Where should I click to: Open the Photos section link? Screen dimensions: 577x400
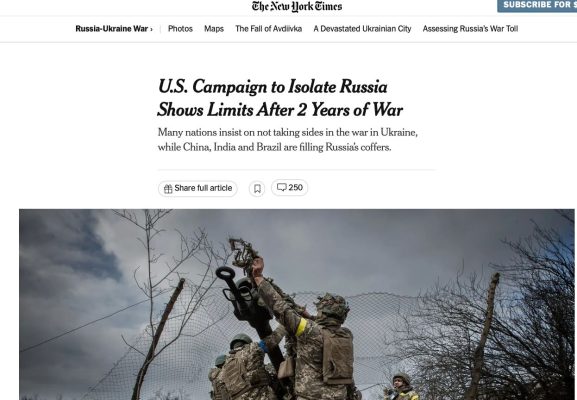(180, 29)
